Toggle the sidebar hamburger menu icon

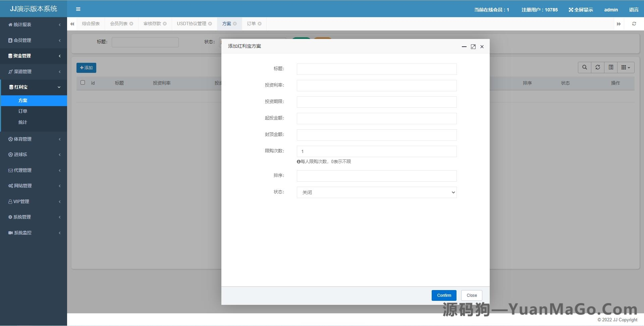[78, 9]
